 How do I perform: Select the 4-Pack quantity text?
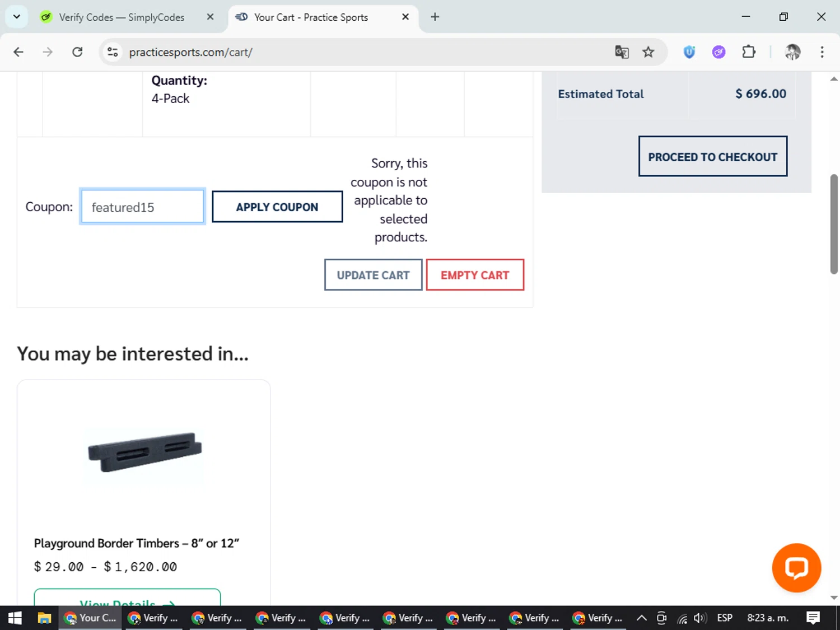(x=170, y=99)
